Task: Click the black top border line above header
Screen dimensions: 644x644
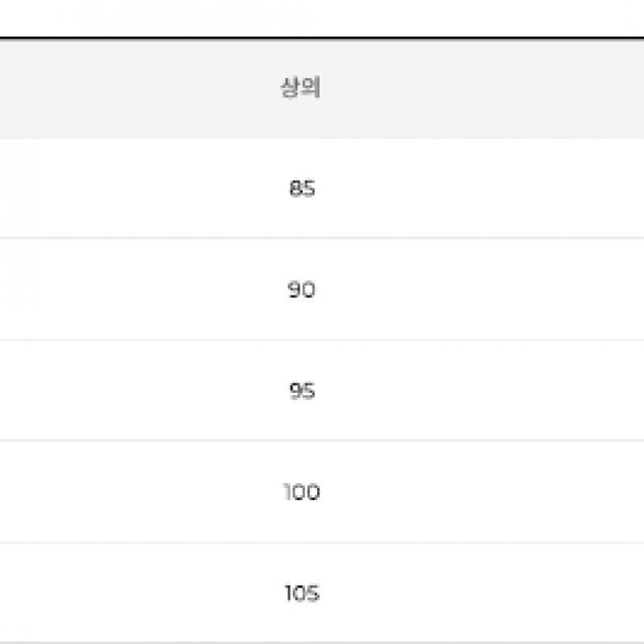Action: [322, 38]
